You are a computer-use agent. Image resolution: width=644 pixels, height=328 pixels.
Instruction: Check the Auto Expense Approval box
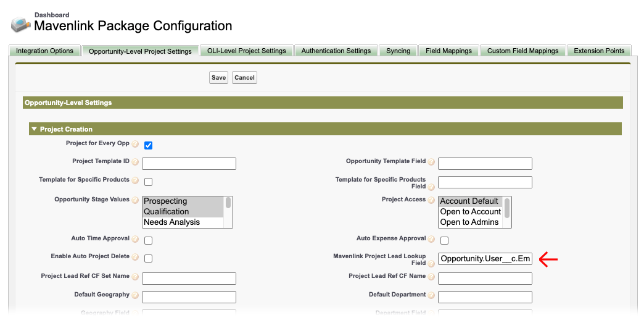pos(444,240)
